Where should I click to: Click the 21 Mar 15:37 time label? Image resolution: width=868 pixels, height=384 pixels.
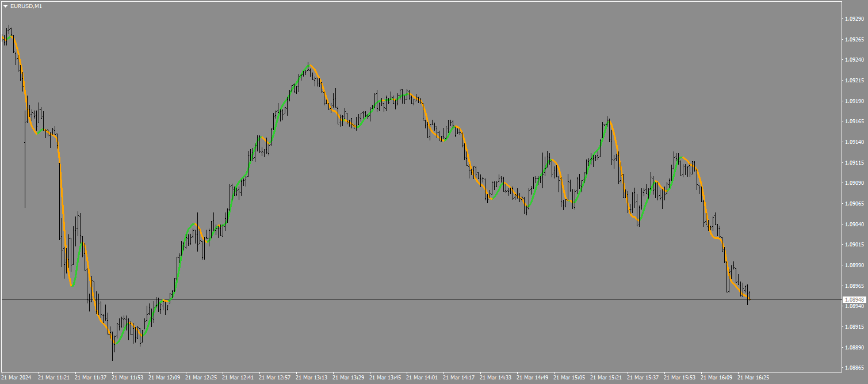coord(643,378)
